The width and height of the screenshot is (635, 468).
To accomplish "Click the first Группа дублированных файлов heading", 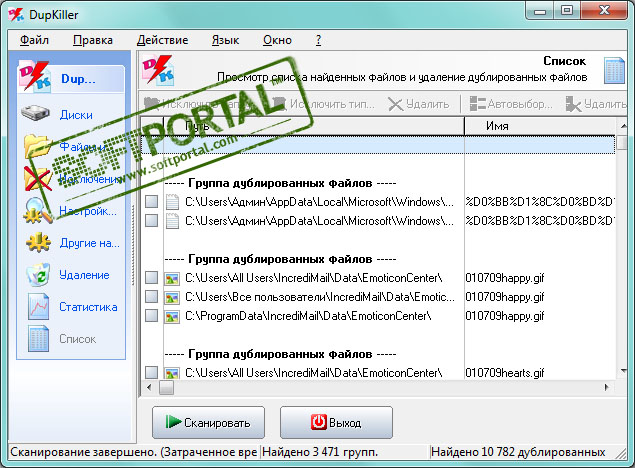I will pyautogui.click(x=280, y=183).
